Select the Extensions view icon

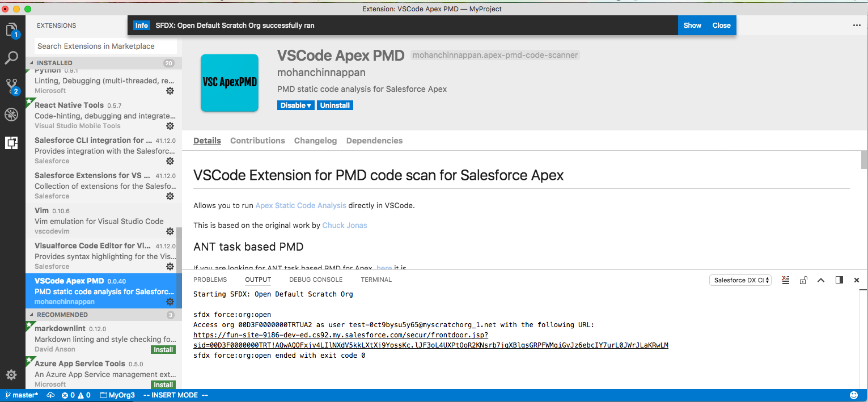tap(12, 143)
